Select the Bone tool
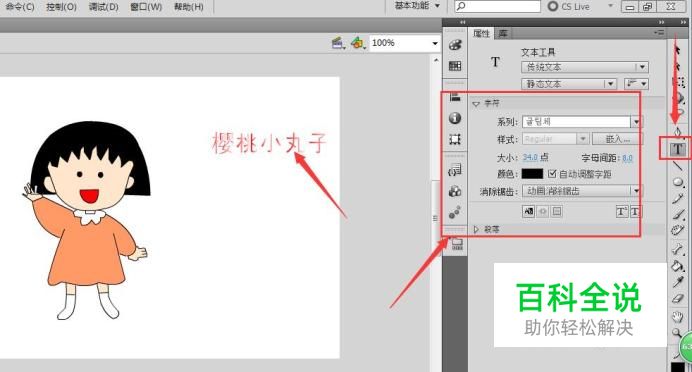The width and height of the screenshot is (692, 372). pyautogui.click(x=678, y=248)
